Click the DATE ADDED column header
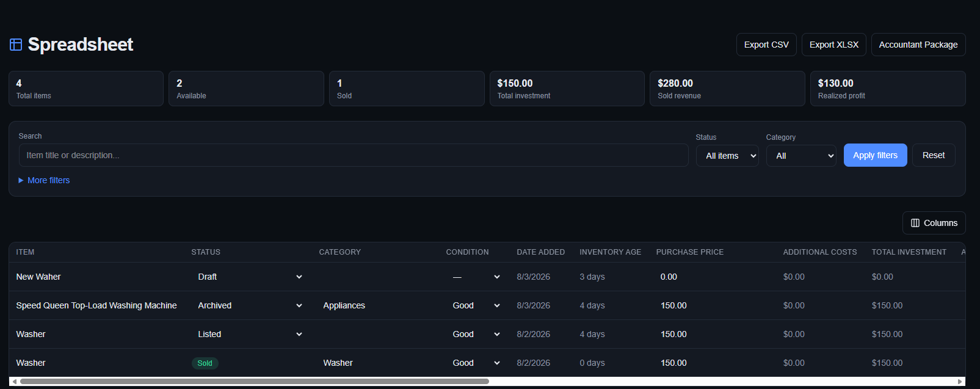This screenshot has width=980, height=389. point(540,252)
